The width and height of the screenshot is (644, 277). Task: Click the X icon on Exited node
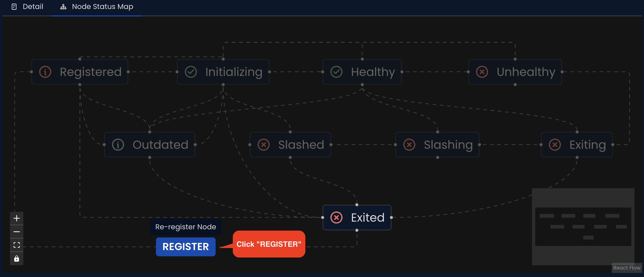(x=337, y=217)
